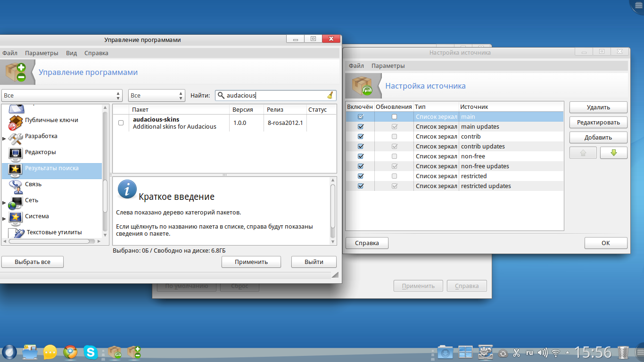The image size is (644, 362).
Task: Open the Wi-Fi network tray icon
Action: tap(556, 353)
